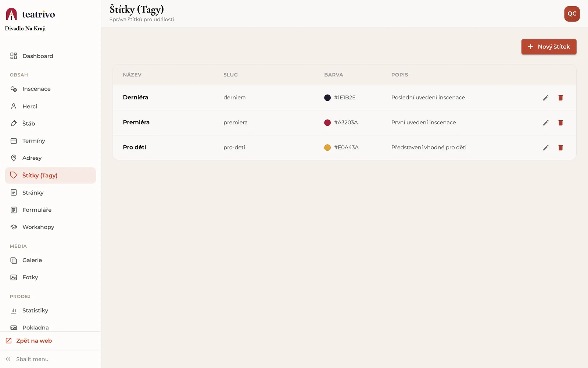Follow the Zpět na web link
588x368 pixels.
click(29, 341)
